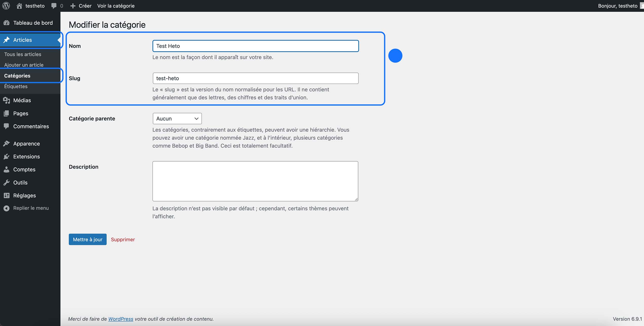Open Médias using its sidebar icon
This screenshot has height=326, width=644.
click(6, 100)
